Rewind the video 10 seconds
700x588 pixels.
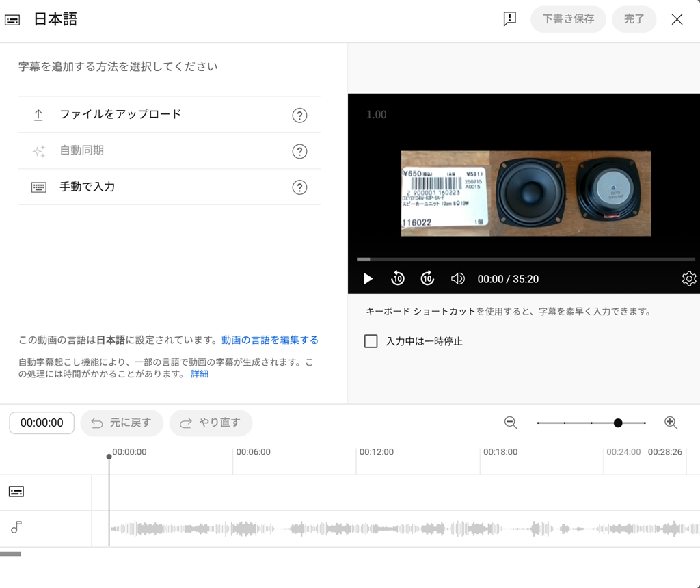[x=398, y=278]
